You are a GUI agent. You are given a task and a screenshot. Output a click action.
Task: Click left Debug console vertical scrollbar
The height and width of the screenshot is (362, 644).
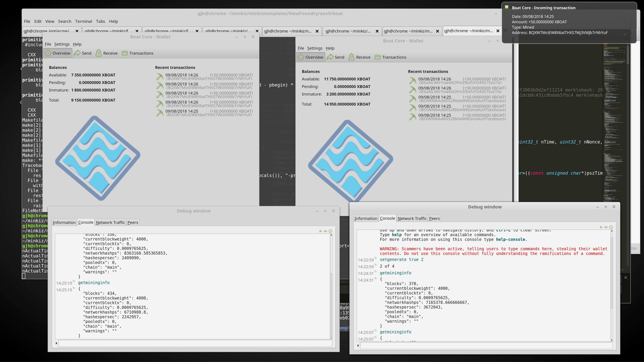[x=331, y=287]
